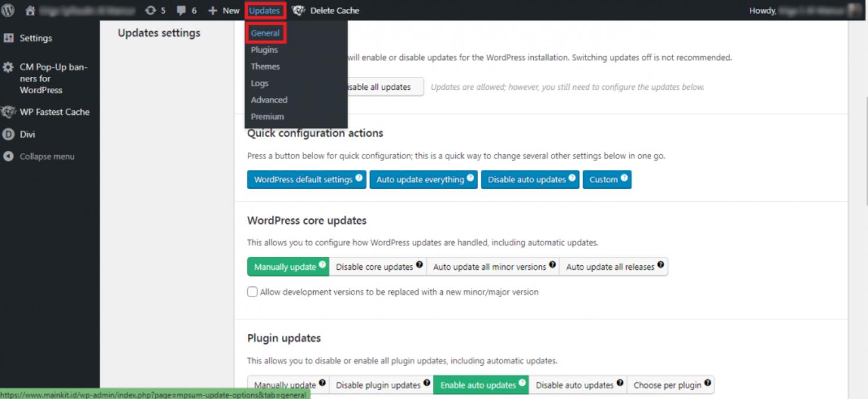868x399 pixels.
Task: Open the pending updates counter icon
Action: coord(151,11)
